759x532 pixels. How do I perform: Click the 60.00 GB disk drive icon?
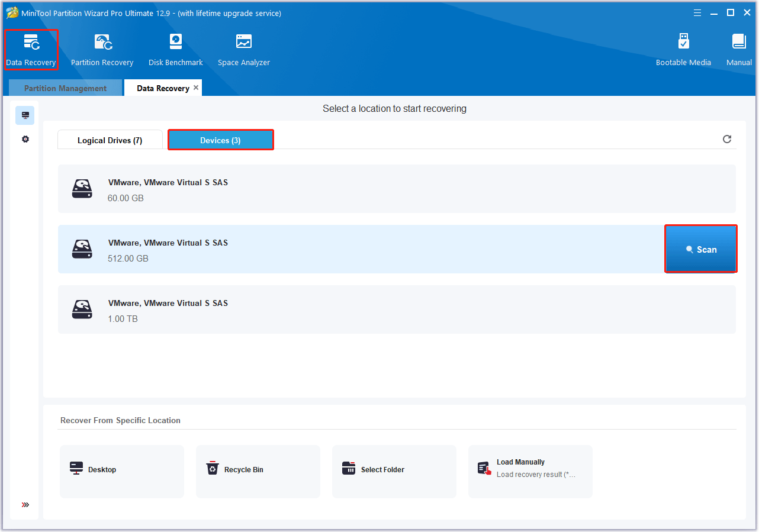[x=82, y=189]
